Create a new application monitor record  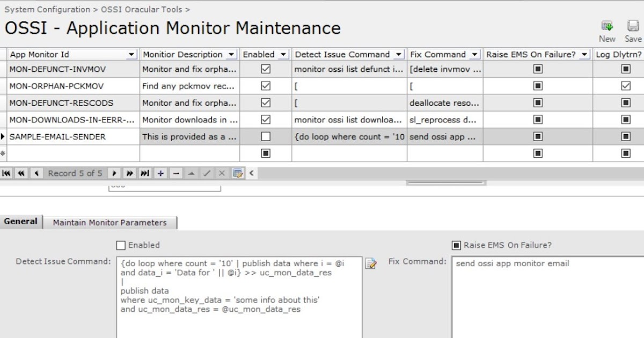606,25
